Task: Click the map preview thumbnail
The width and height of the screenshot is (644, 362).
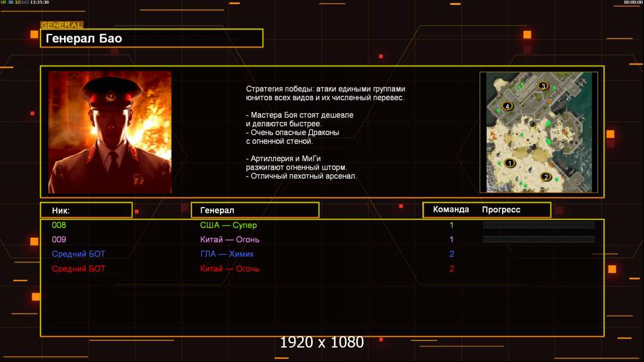Action: (x=539, y=132)
